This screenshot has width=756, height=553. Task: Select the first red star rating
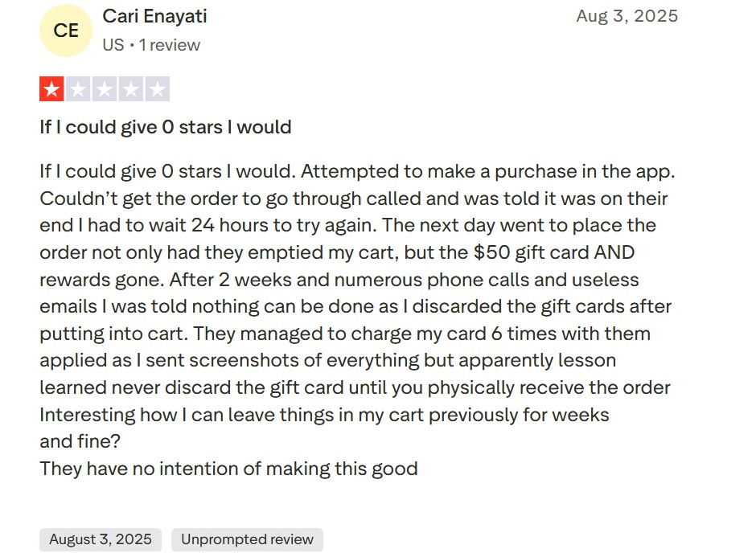click(x=52, y=89)
